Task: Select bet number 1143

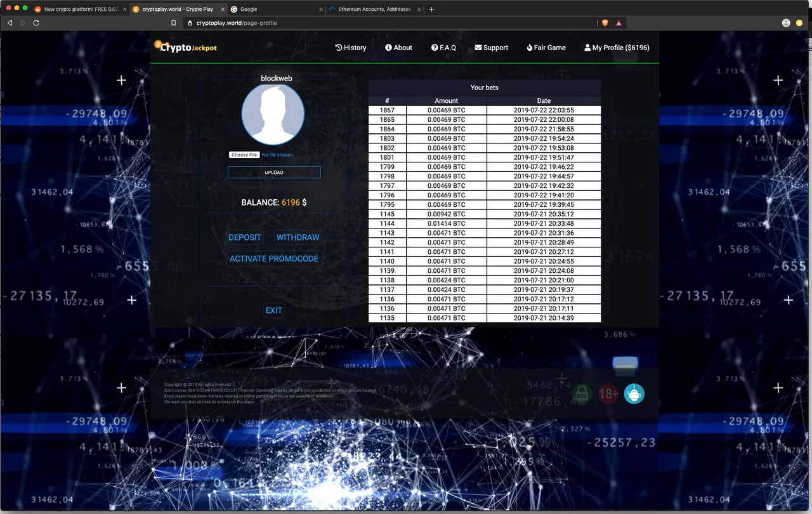Action: point(387,233)
